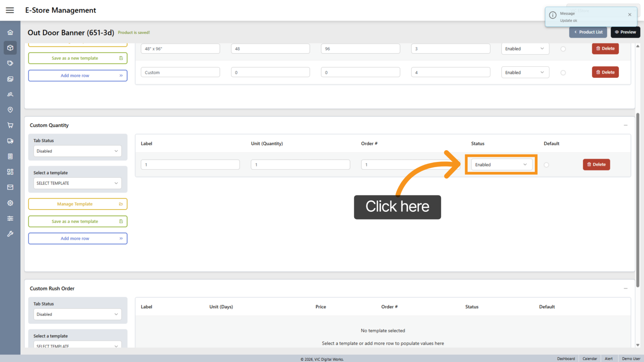This screenshot has height=362, width=644.
Task: Open Calendar in the footer bar
Action: (590, 359)
